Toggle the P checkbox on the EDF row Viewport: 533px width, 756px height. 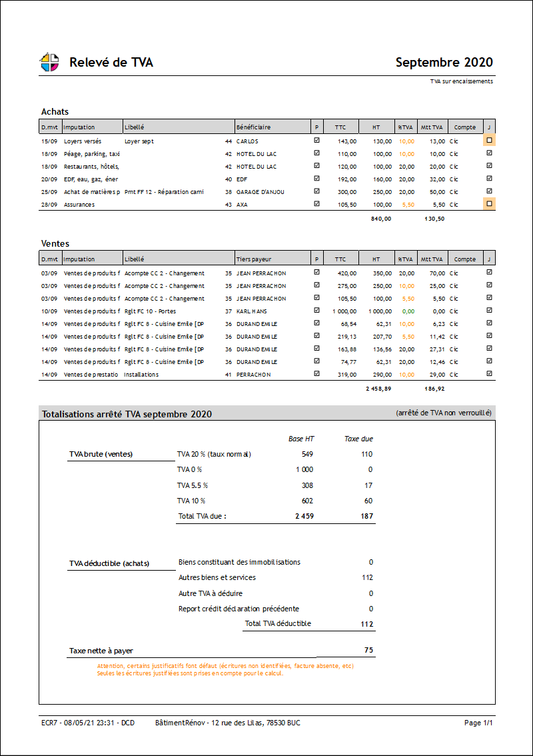316,179
